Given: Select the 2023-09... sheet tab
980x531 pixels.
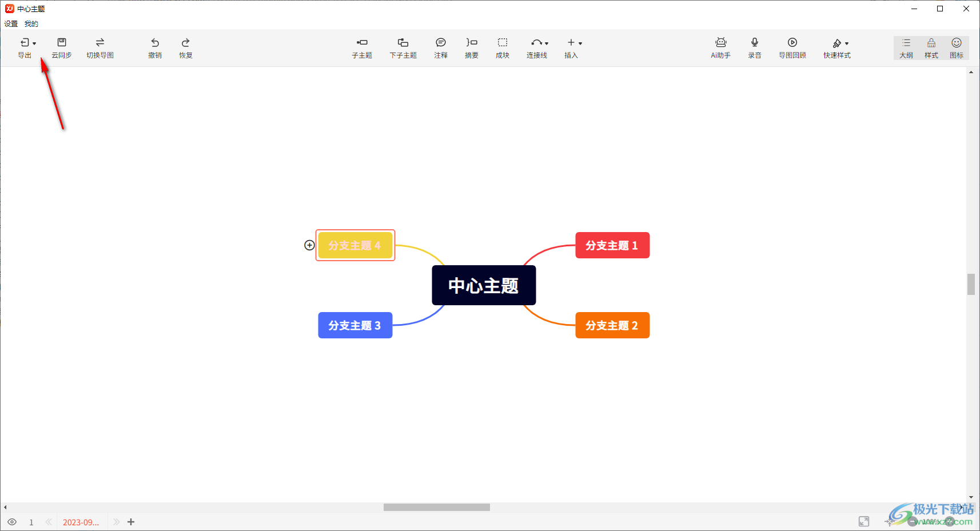Looking at the screenshot, I should [x=81, y=522].
